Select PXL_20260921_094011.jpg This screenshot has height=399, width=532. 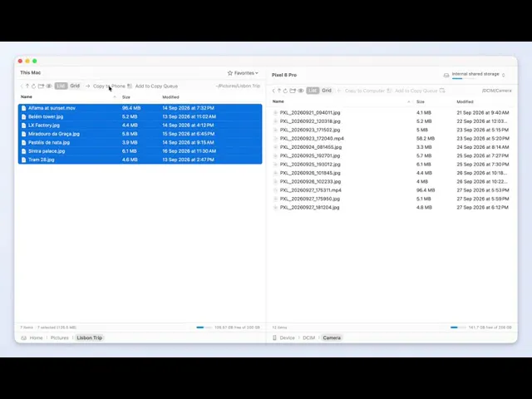point(392,113)
